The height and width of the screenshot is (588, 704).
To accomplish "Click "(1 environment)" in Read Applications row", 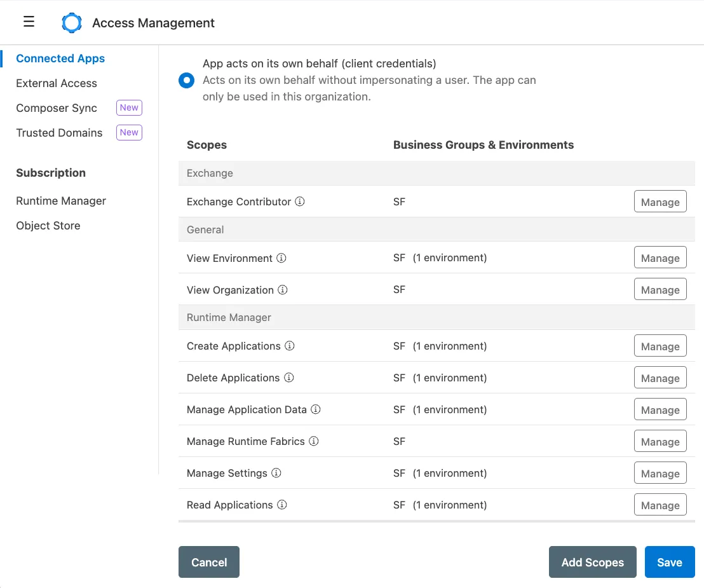I will coord(450,505).
